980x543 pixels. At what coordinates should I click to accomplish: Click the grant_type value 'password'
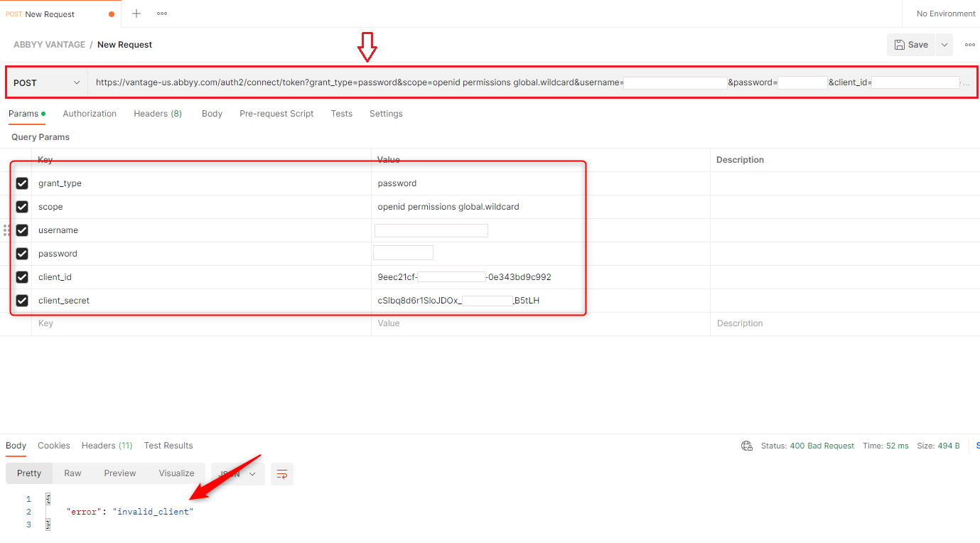pos(397,183)
